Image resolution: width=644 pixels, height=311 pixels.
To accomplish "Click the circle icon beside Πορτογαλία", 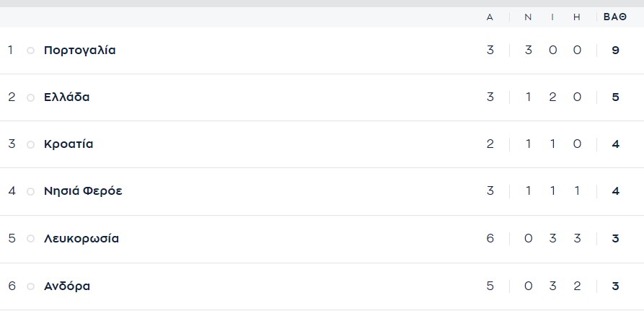I will 30,51.
